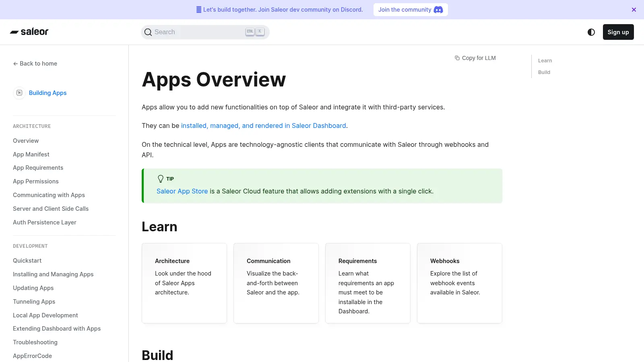The image size is (644, 362).
Task: Open Auth Persistence Layer page
Action: [x=44, y=222]
